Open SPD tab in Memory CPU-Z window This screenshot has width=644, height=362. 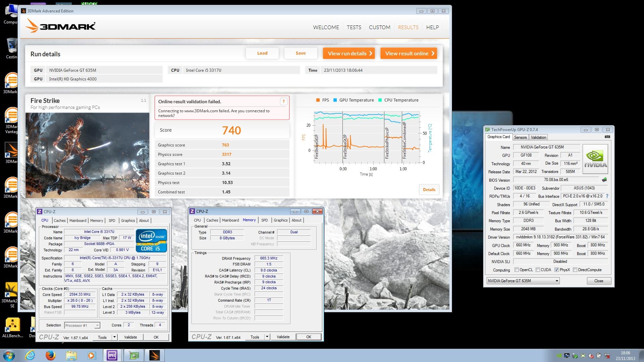[265, 220]
